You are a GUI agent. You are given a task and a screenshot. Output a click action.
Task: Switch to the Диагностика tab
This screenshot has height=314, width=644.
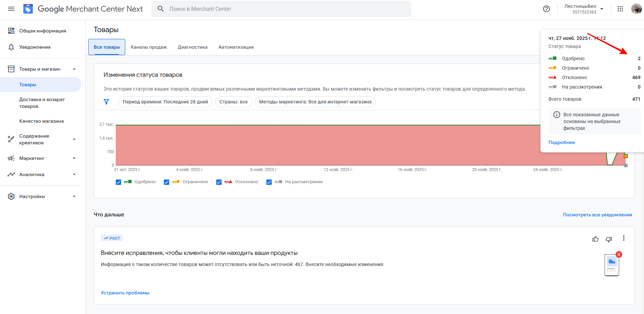pos(193,47)
